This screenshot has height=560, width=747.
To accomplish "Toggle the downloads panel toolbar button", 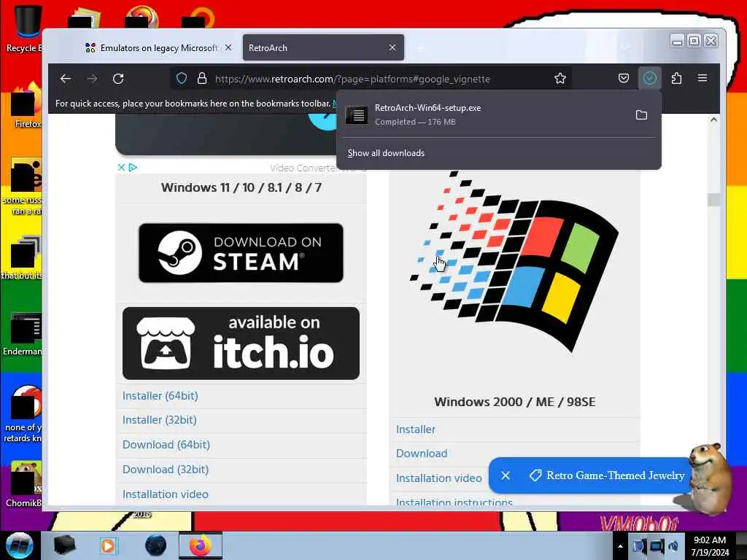I will pyautogui.click(x=650, y=78).
